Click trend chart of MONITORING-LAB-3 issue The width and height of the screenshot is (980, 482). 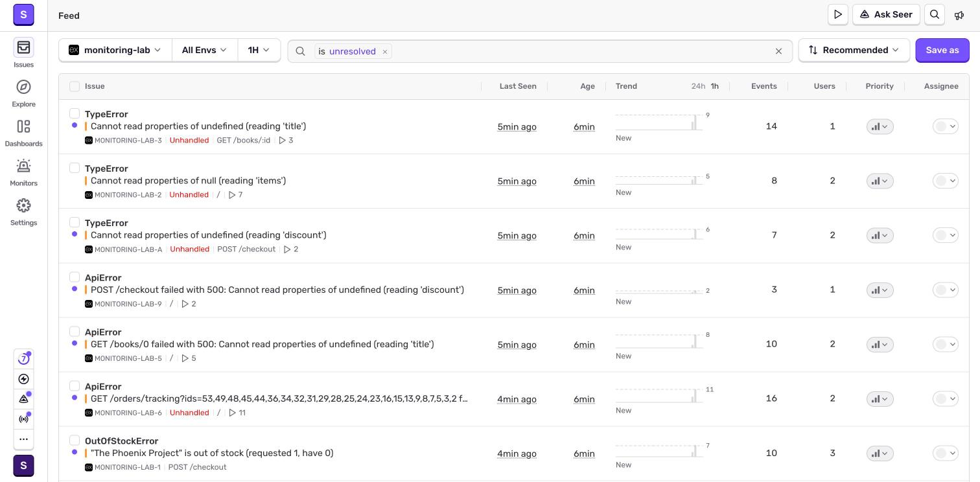[659, 122]
